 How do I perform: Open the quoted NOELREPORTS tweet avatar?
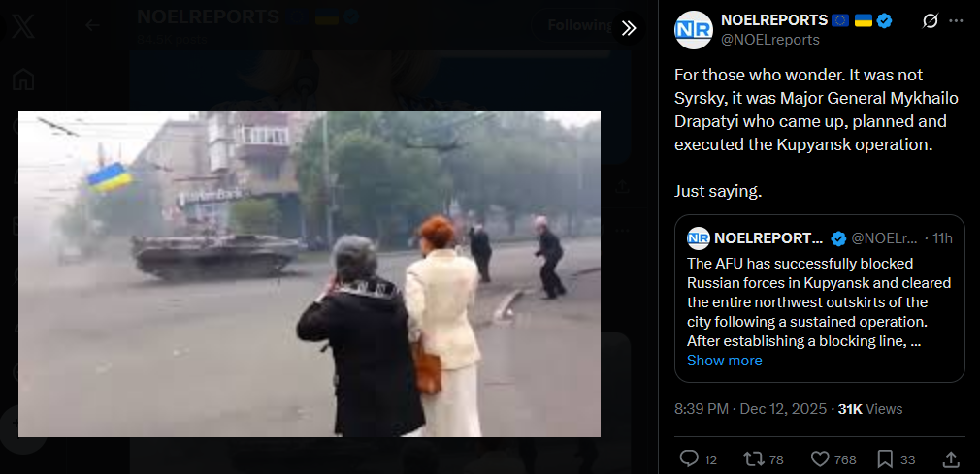coord(698,238)
